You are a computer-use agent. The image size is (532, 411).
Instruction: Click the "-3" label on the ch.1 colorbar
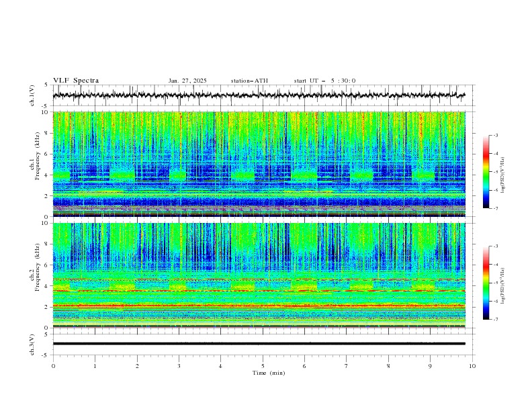tap(495, 135)
